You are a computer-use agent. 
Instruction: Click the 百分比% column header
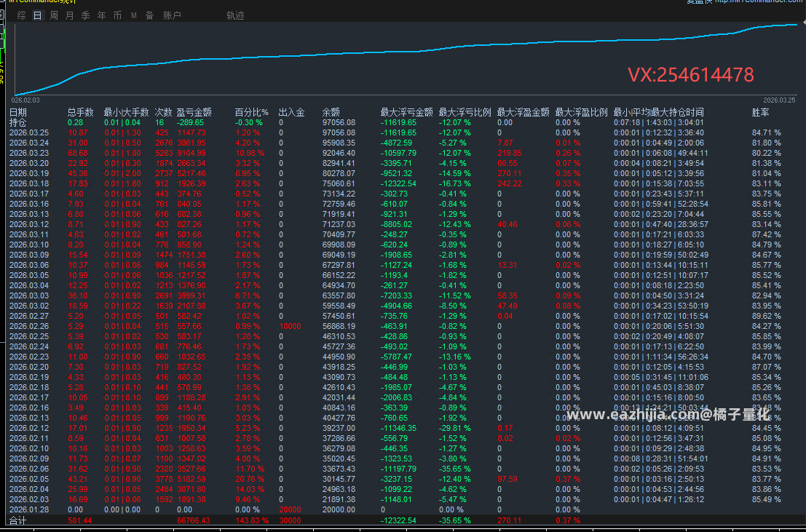[x=252, y=112]
